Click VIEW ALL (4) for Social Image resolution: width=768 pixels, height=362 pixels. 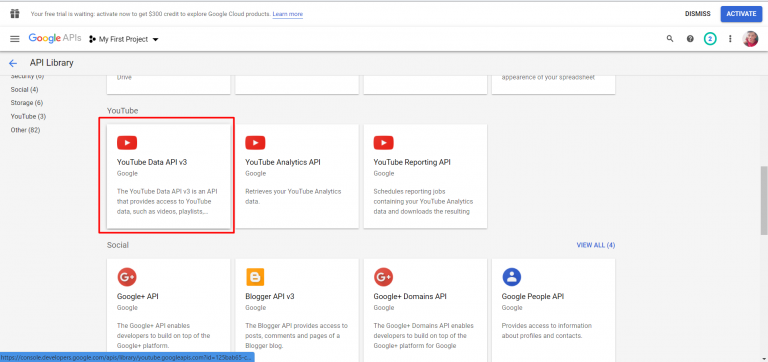coord(596,245)
